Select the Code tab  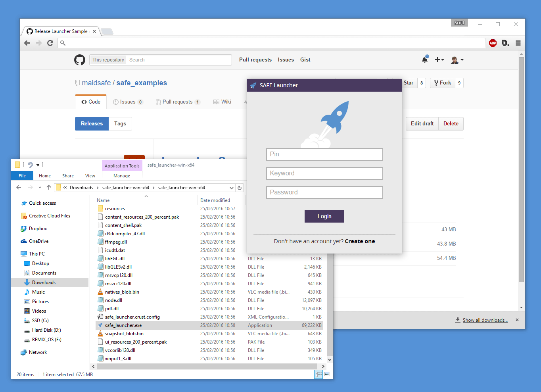[x=91, y=102]
